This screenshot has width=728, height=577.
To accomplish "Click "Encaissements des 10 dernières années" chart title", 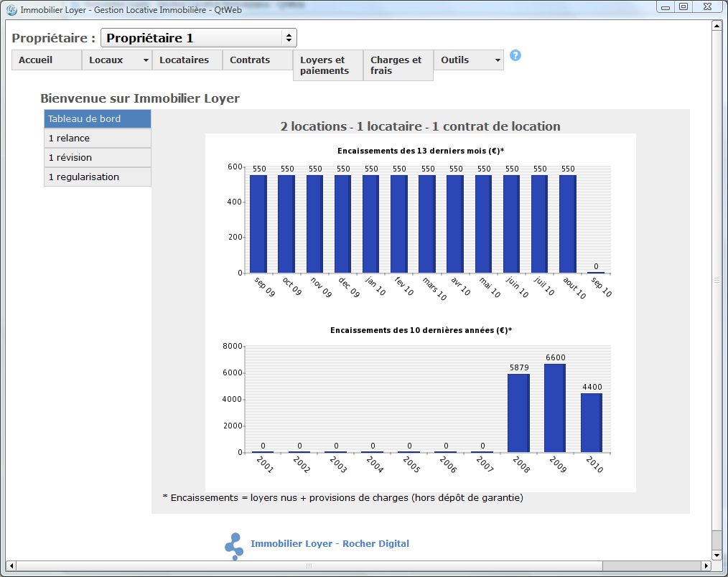I will (421, 331).
